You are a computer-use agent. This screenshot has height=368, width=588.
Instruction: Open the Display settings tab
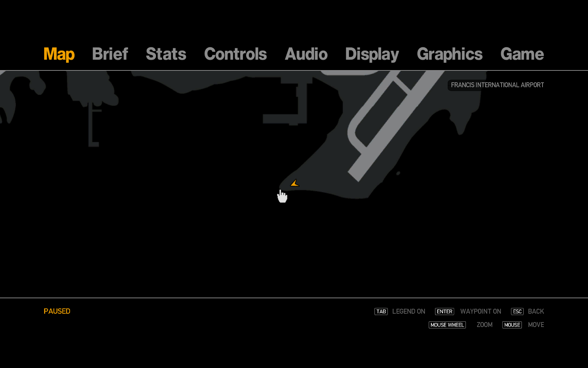tap(372, 54)
